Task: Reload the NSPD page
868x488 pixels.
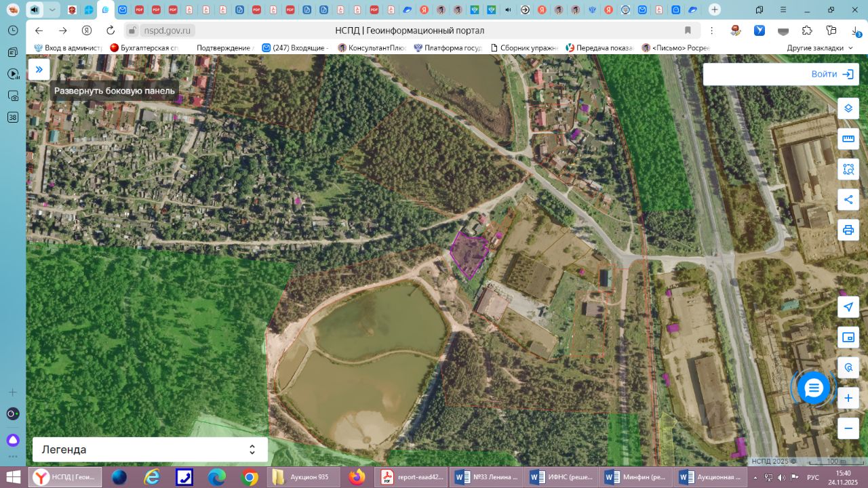Action: coord(111,30)
